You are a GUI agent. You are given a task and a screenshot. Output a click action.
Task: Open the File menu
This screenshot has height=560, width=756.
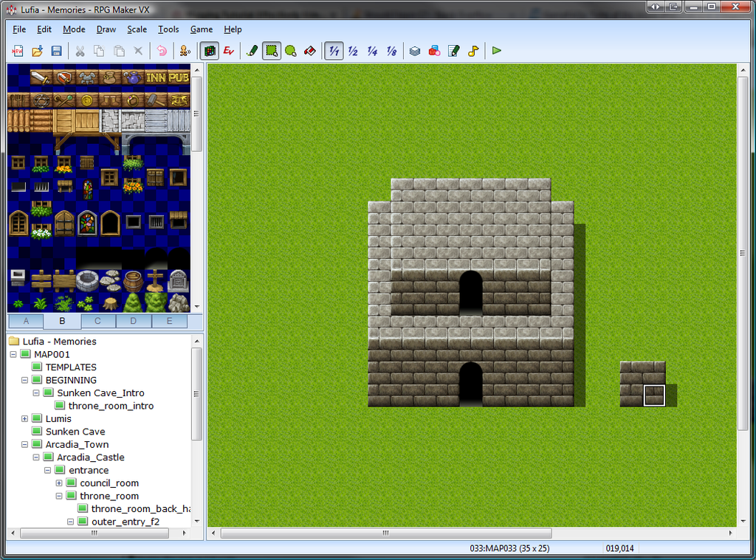pyautogui.click(x=19, y=30)
